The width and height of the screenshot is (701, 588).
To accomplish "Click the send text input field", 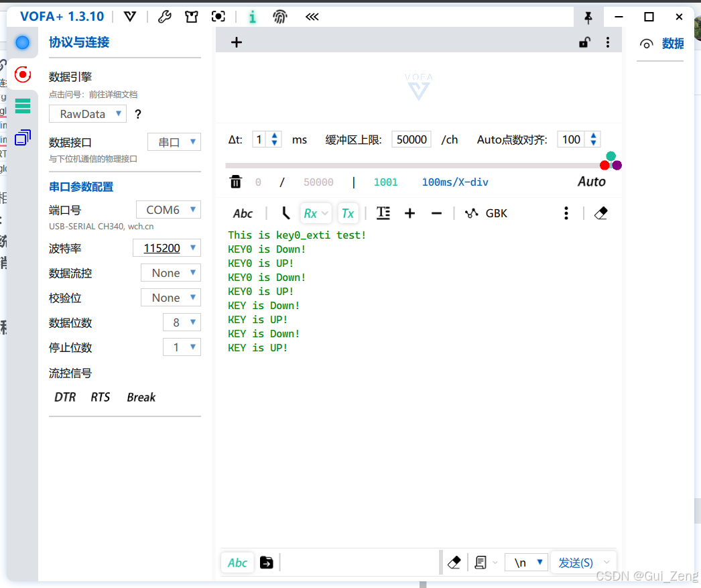I will pos(360,563).
